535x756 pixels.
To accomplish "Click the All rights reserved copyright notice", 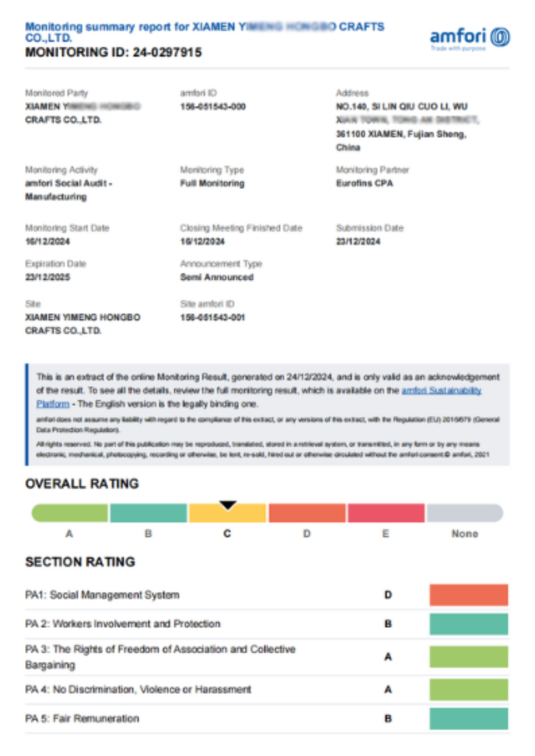I will pos(263,449).
